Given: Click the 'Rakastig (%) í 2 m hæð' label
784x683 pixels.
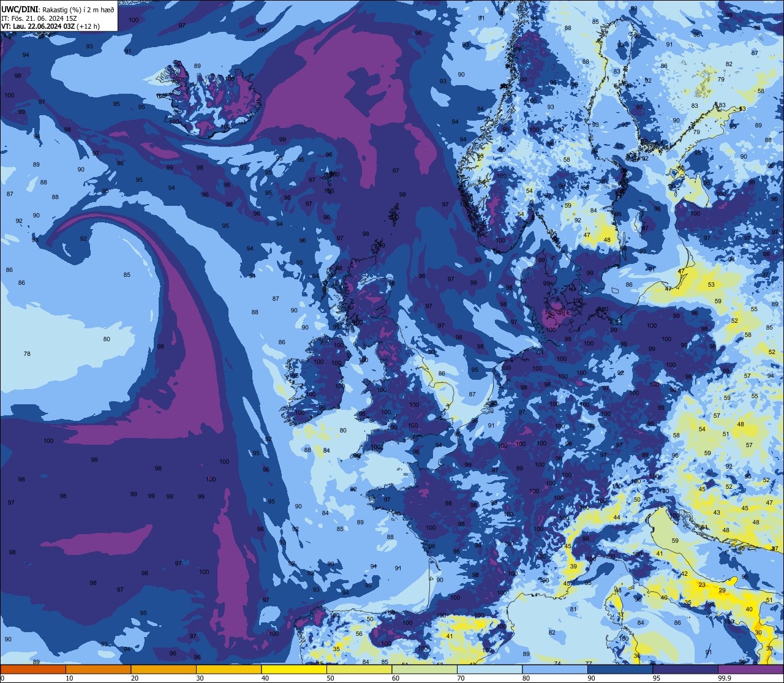Looking at the screenshot, I should 78,9.
